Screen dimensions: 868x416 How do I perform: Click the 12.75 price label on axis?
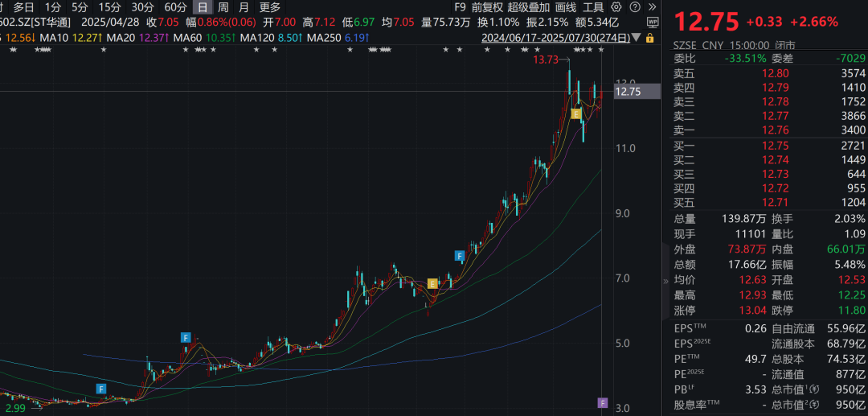click(627, 92)
